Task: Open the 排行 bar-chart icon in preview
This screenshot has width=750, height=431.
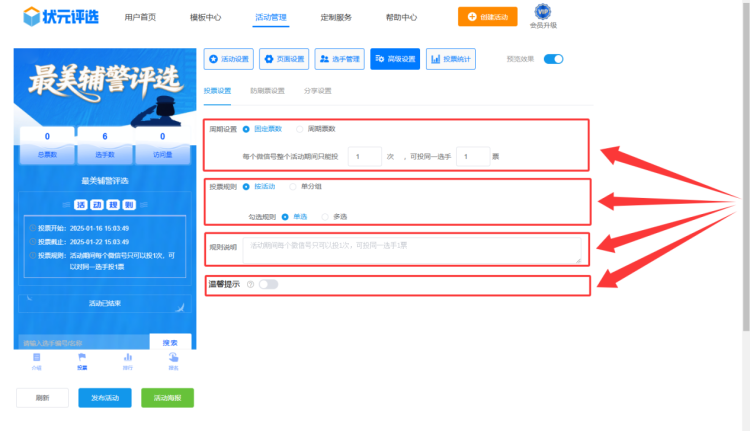Action: (127, 357)
